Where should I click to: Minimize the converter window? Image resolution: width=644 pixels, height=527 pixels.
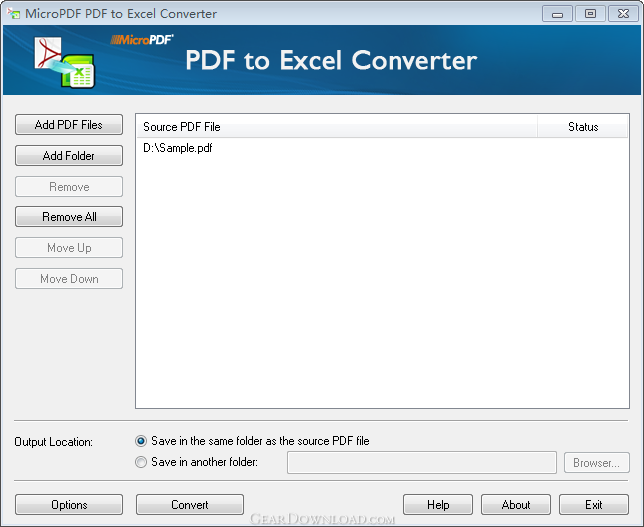[557, 14]
